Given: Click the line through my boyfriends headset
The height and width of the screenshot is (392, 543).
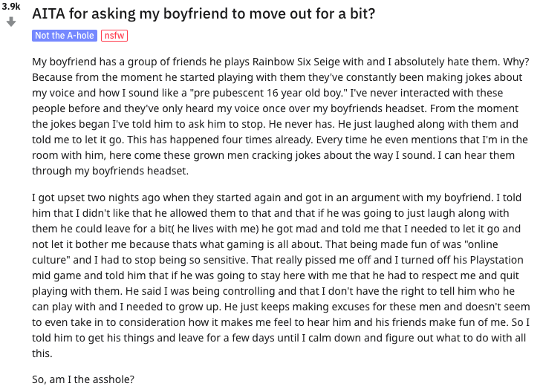Looking at the screenshot, I should click(x=110, y=171).
